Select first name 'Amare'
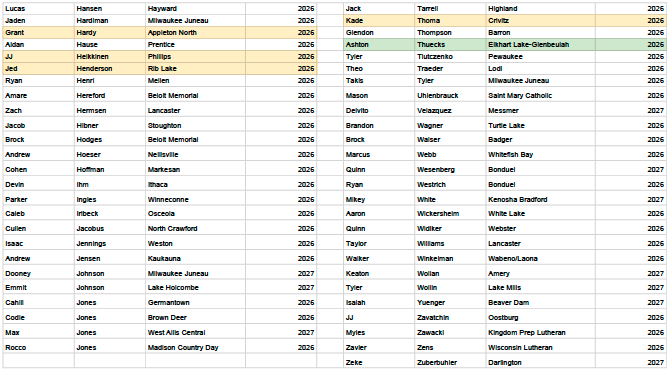Viewport: 670px width, 370px height. [x=39, y=95]
